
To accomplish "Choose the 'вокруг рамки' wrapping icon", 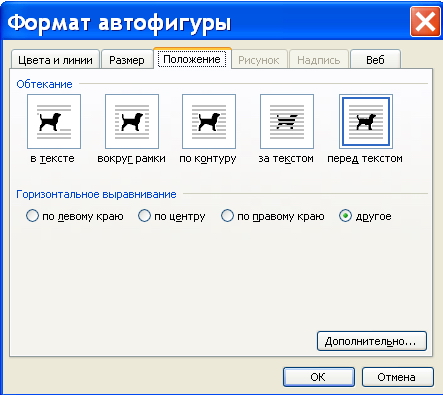I will [132, 121].
